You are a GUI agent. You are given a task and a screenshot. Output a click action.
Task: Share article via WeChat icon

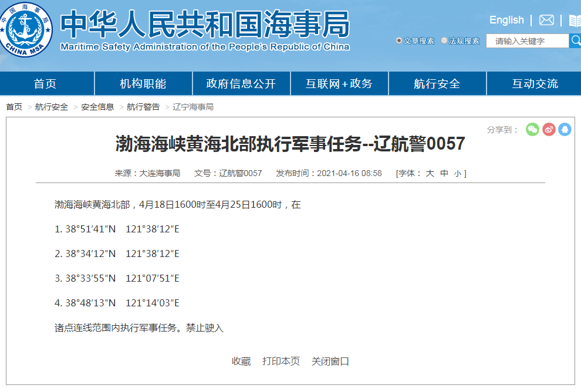click(532, 130)
